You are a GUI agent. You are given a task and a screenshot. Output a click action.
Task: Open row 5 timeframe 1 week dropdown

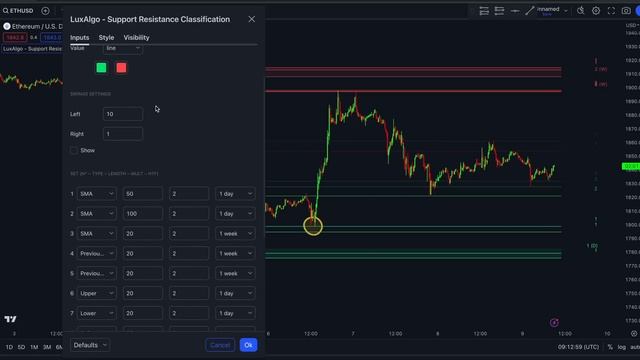tap(236, 273)
